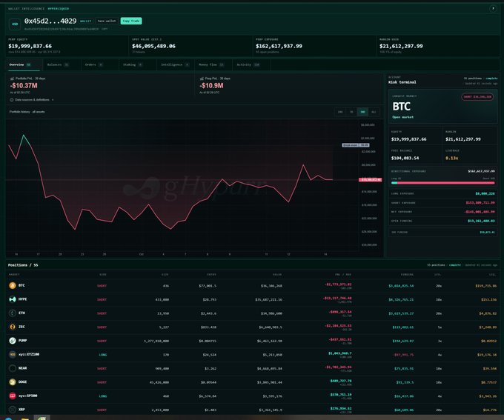
Task: Click the red price tag on chart axis
Action: coord(370,180)
